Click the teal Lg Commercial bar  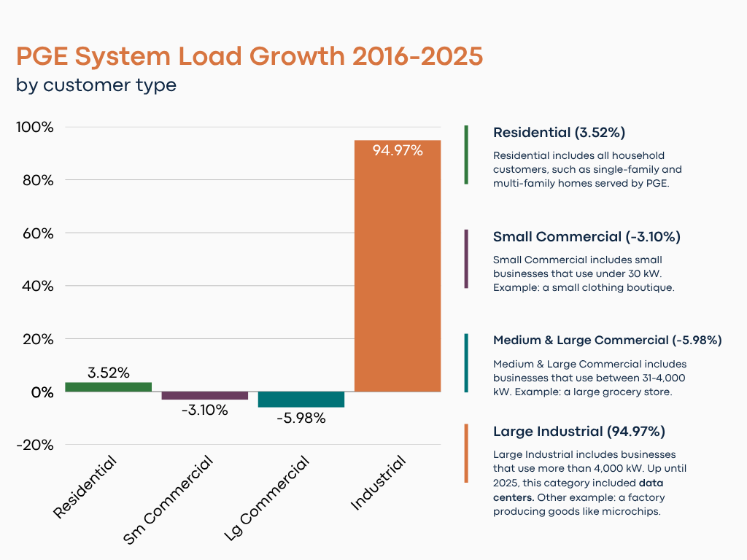coord(301,400)
